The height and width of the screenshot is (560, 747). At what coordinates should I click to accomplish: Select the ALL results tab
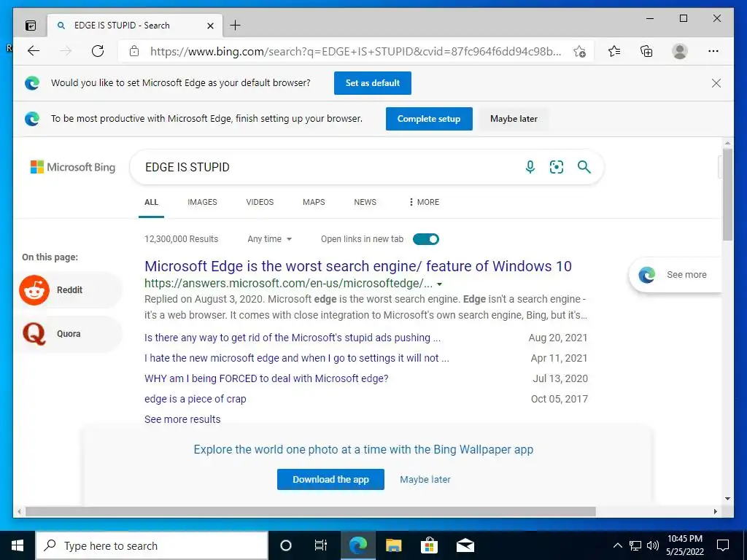[152, 202]
